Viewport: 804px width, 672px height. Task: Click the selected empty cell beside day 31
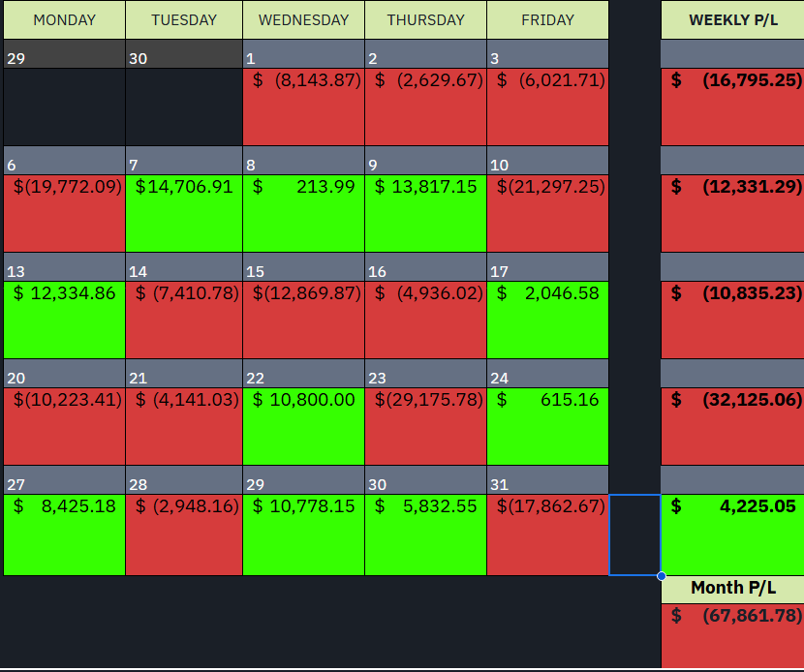click(x=634, y=535)
